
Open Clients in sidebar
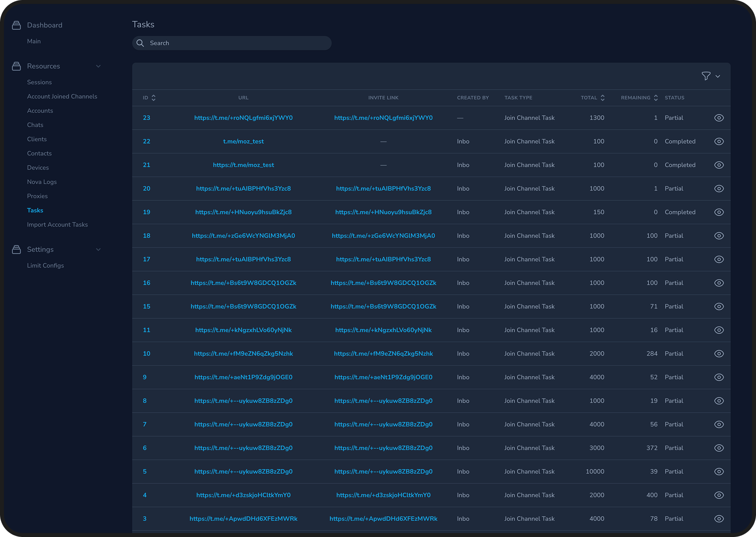[37, 139]
